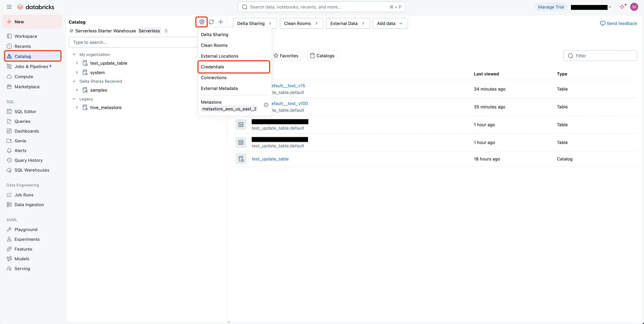Click the Type to search catalog field
The height and width of the screenshot is (324, 644).
[x=133, y=42]
